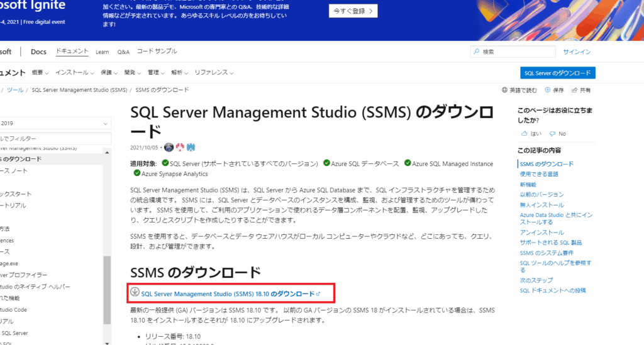Open the コード サンプル header item
The image size is (644, 345).
(157, 52)
